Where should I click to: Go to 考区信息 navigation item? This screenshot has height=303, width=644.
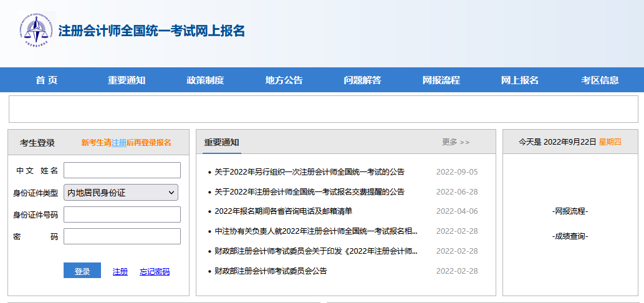(x=600, y=80)
